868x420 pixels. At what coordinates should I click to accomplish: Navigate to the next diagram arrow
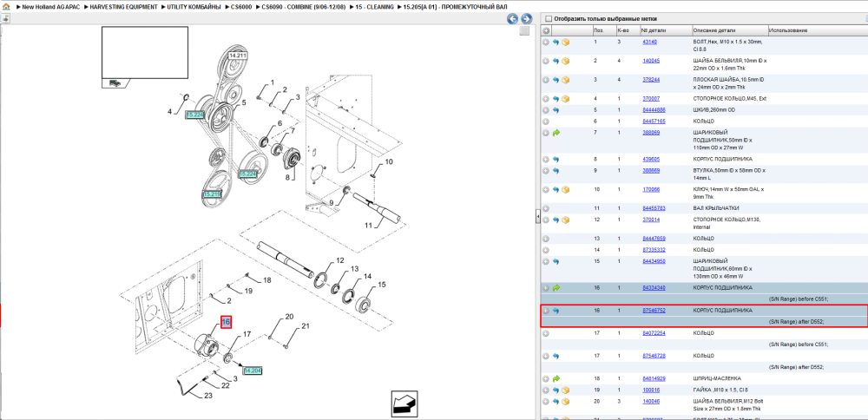pyautogui.click(x=526, y=19)
